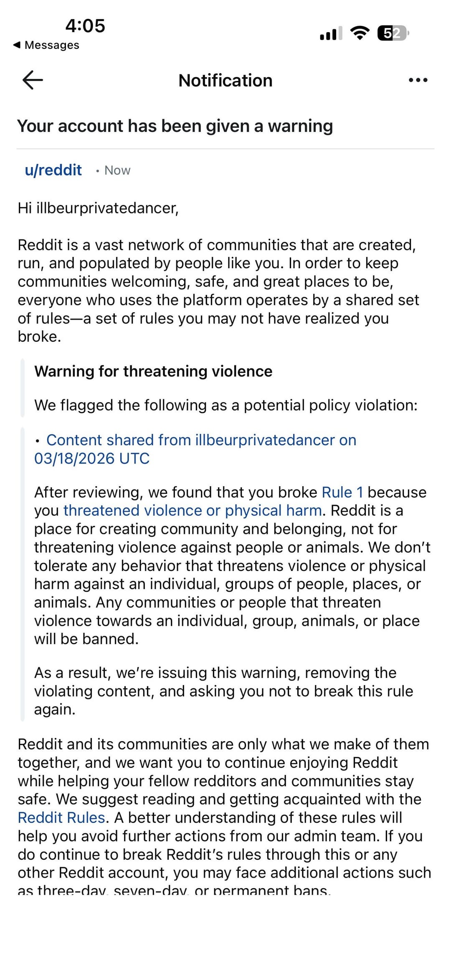Tap 'Your account has been given a warning' heading
The width and height of the screenshot is (451, 980).
click(175, 126)
